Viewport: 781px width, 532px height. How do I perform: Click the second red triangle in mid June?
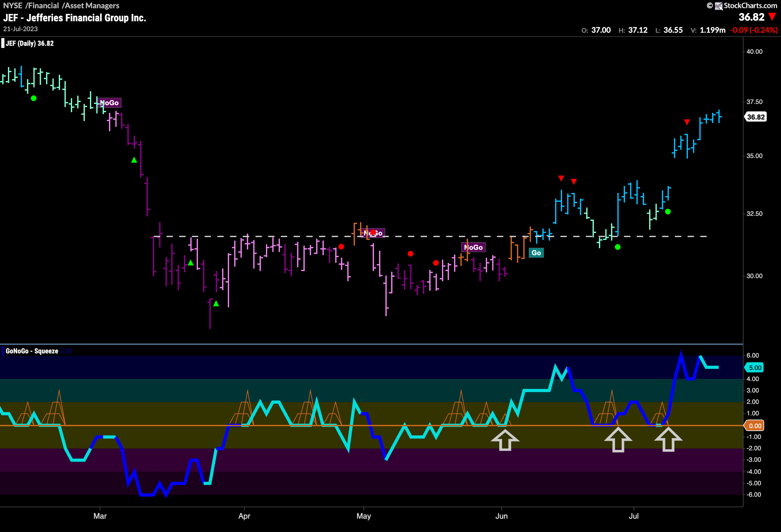click(574, 181)
